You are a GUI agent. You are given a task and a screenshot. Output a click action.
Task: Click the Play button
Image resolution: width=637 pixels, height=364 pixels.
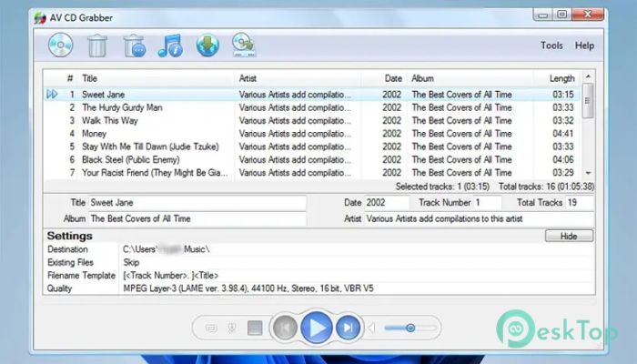coord(317,328)
